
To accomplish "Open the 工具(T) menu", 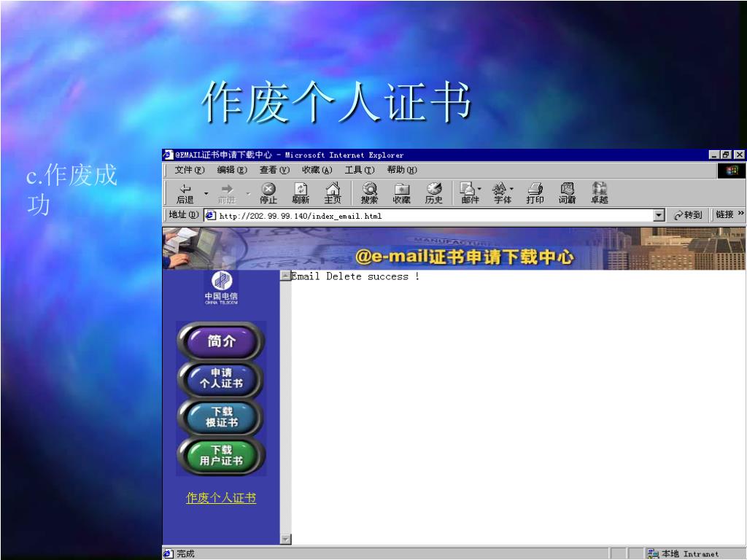I will [x=360, y=170].
